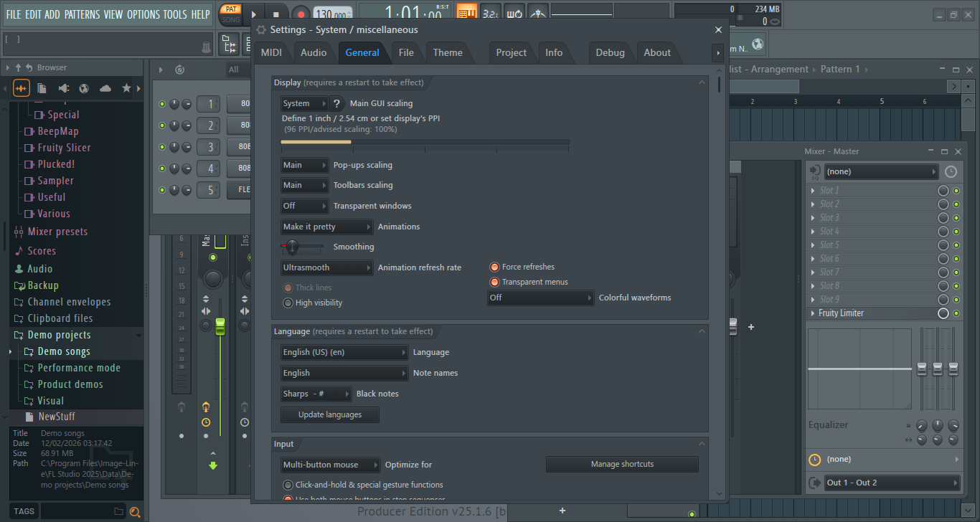This screenshot has height=522, width=980.
Task: Click the globe icon in Browser tabs
Action: point(84,88)
